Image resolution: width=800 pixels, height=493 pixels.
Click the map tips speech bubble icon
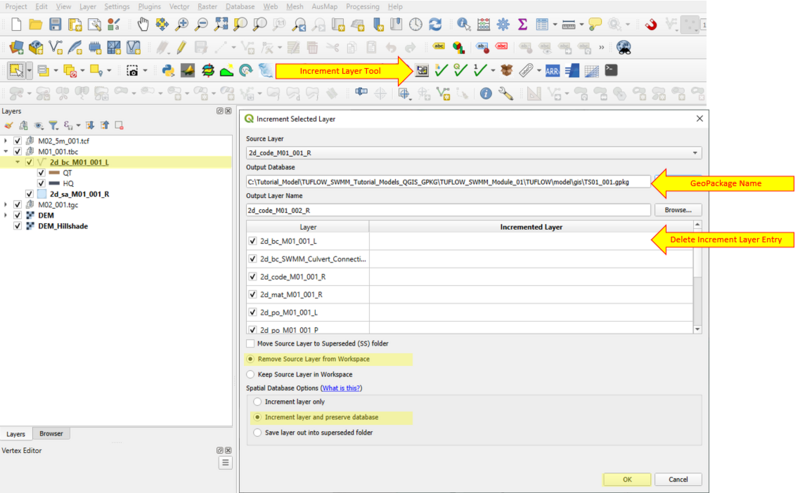(x=595, y=24)
